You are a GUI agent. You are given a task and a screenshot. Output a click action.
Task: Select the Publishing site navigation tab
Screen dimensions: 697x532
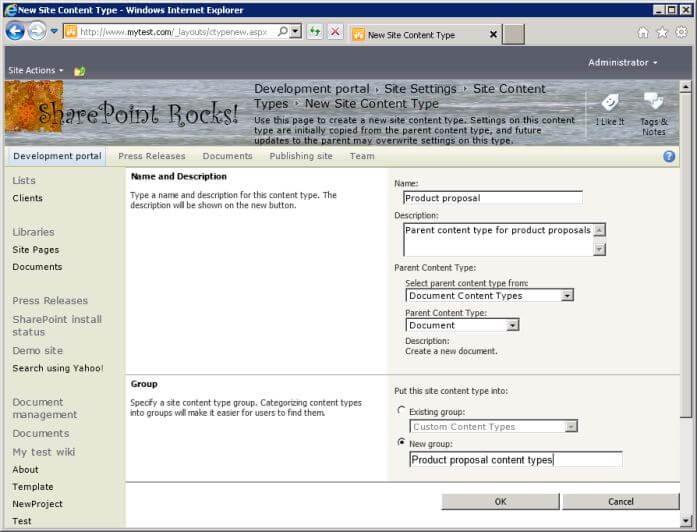point(301,156)
